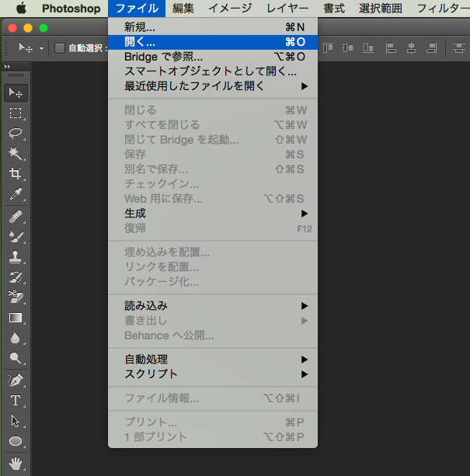Select the Brush tool
Viewport: 470px width, 476px height.
16,237
